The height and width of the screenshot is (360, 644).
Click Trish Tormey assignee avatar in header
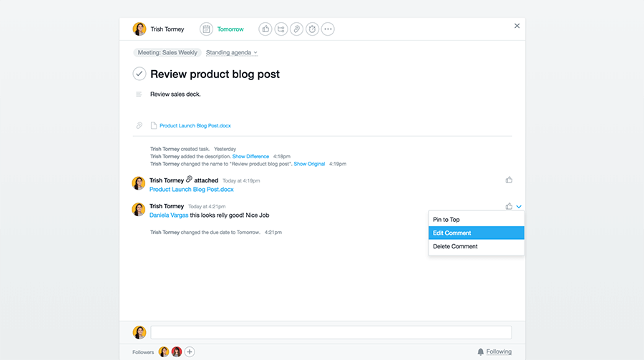tap(140, 29)
